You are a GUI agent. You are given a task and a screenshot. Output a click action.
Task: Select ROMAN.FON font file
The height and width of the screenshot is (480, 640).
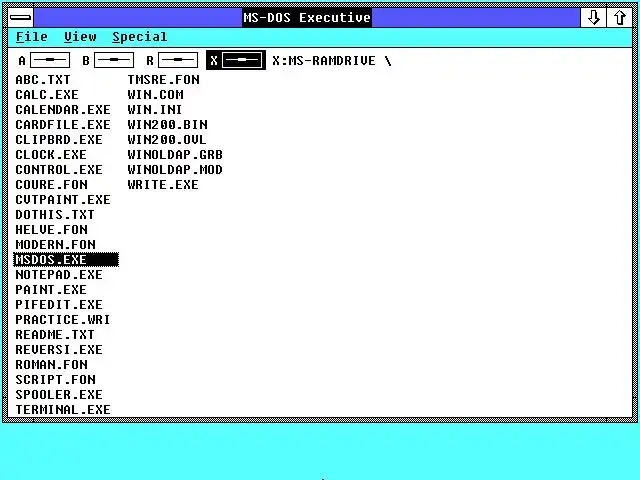click(x=51, y=364)
